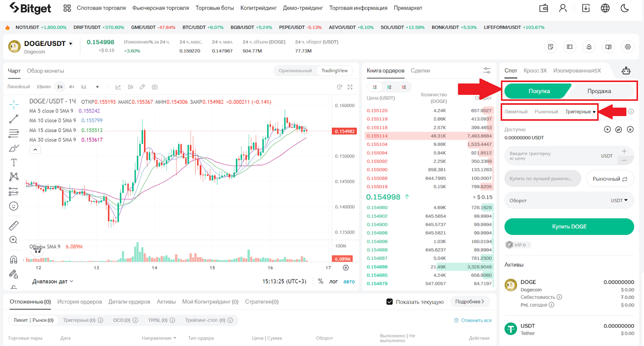This screenshot has width=644, height=346.
Task: Click the Подробнее button
Action: click(470, 302)
